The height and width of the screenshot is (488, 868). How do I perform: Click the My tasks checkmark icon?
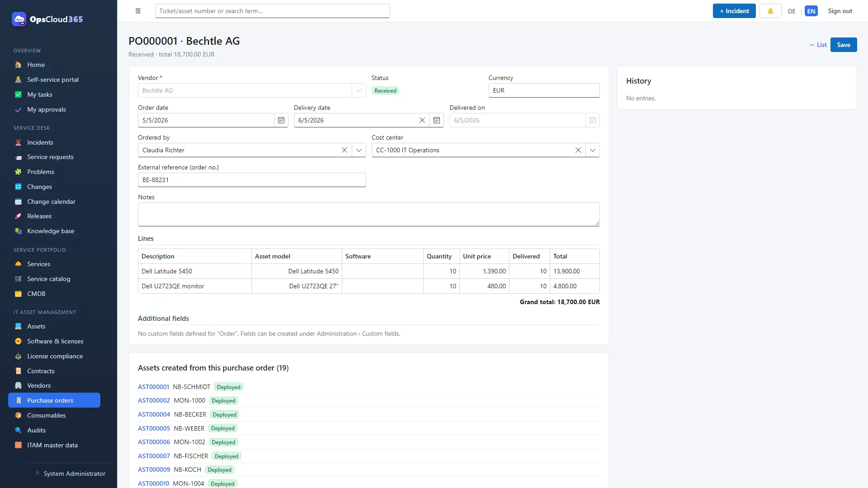pos(18,94)
